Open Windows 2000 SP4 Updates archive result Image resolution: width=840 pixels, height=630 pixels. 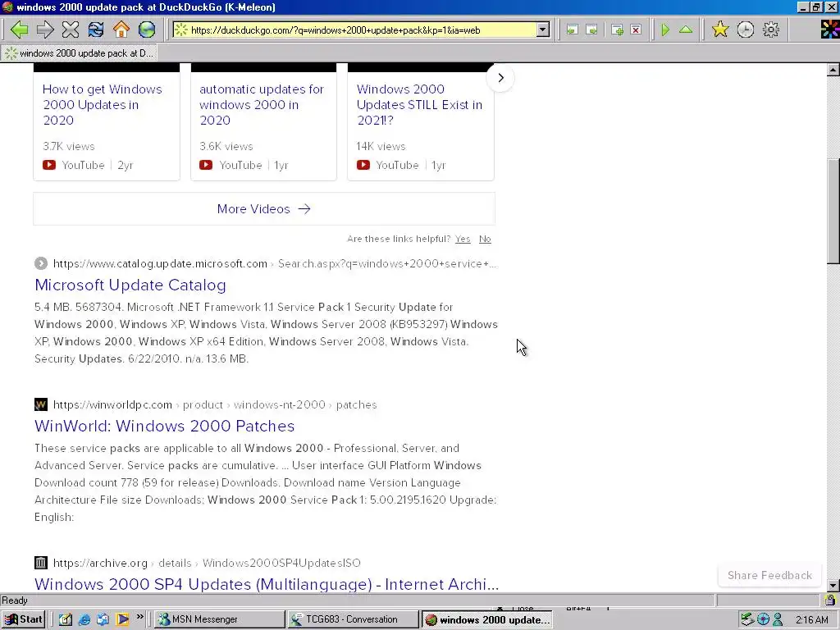coord(267,584)
